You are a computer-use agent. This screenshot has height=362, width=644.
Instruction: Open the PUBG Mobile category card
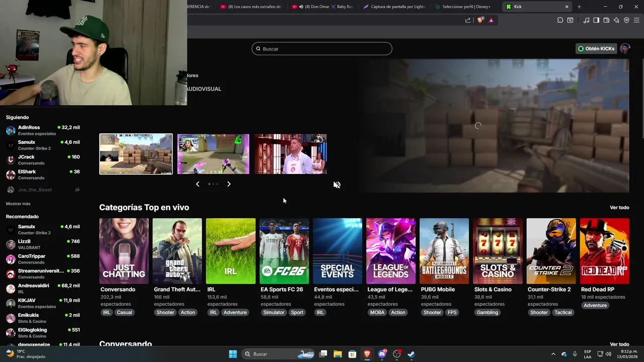click(x=444, y=251)
